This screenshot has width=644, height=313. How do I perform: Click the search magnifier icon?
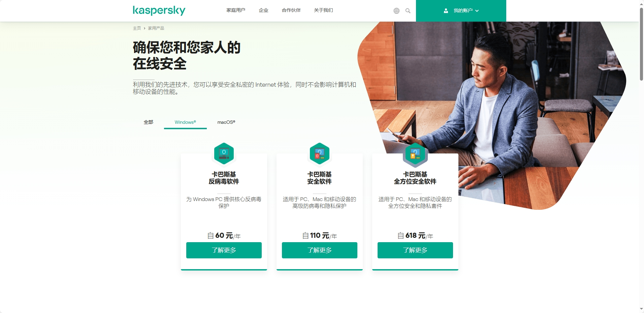pos(408,11)
